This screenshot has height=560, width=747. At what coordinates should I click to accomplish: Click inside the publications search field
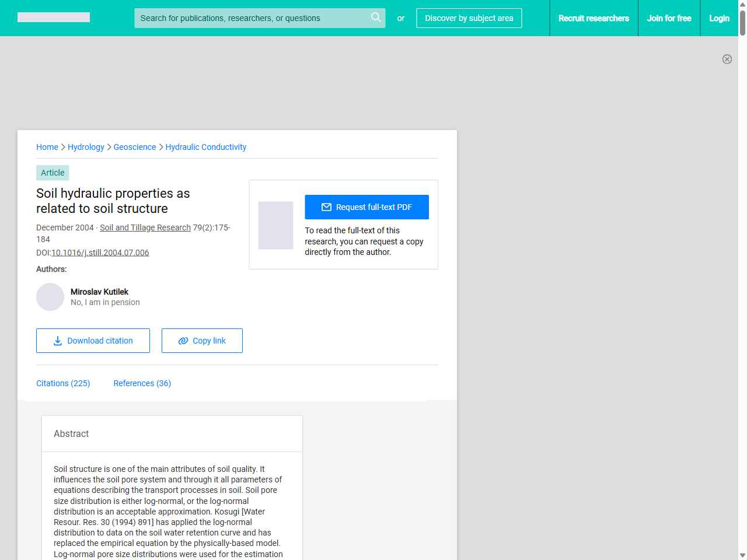tap(251, 18)
